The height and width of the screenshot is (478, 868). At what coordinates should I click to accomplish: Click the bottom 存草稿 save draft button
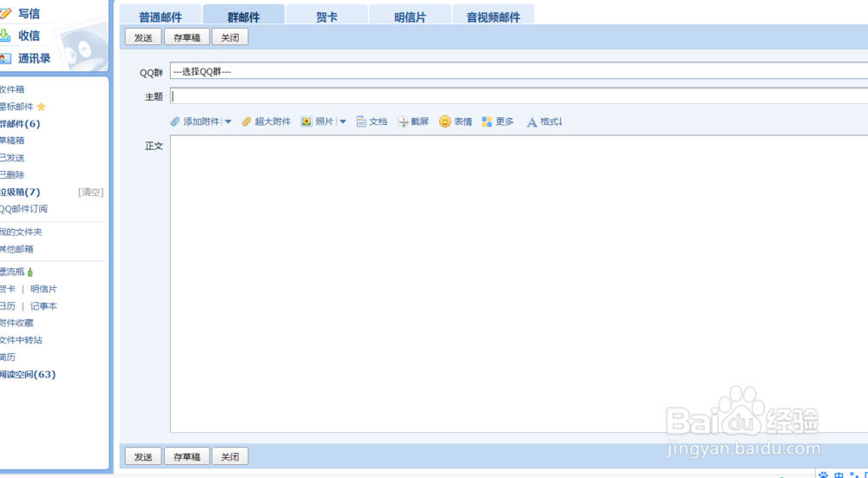pyautogui.click(x=187, y=456)
